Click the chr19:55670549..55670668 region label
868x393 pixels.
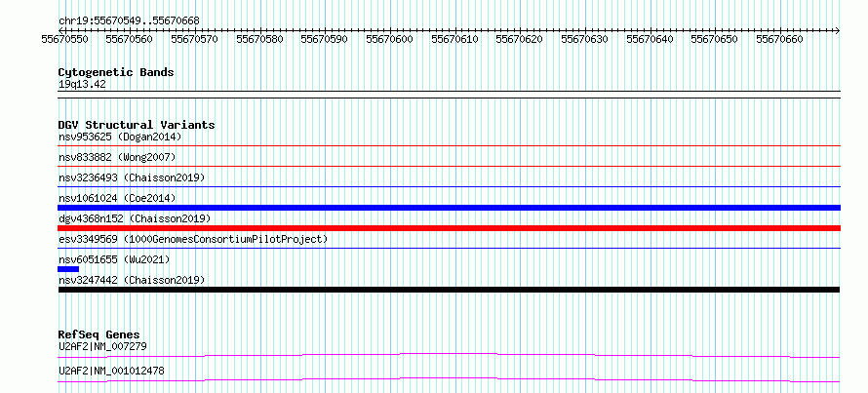pos(129,20)
